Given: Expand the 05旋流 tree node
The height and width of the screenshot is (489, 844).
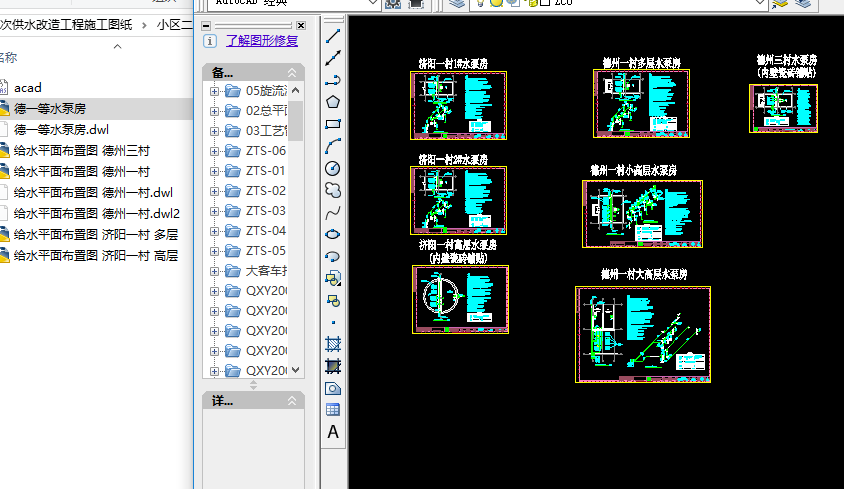Looking at the screenshot, I should (214, 91).
